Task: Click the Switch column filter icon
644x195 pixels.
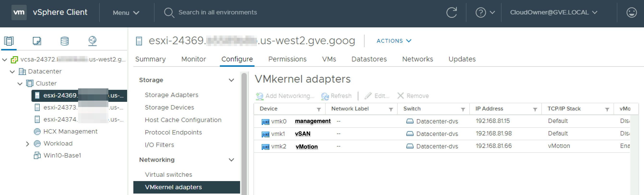Action: tap(463, 109)
